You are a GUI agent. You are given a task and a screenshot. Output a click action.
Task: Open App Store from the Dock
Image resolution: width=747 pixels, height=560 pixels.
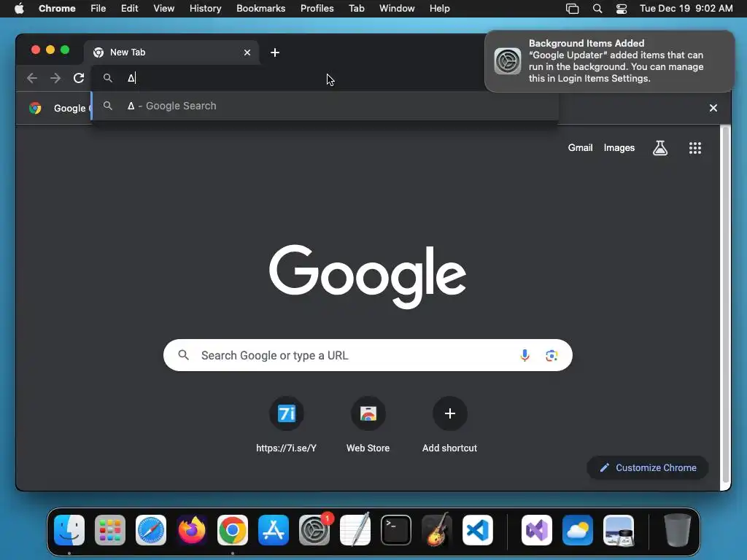[x=274, y=530]
